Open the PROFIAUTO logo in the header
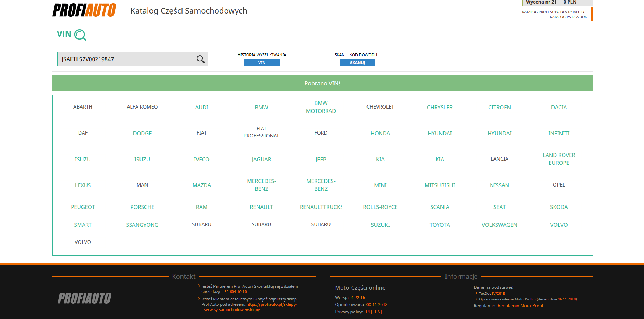 tap(84, 10)
